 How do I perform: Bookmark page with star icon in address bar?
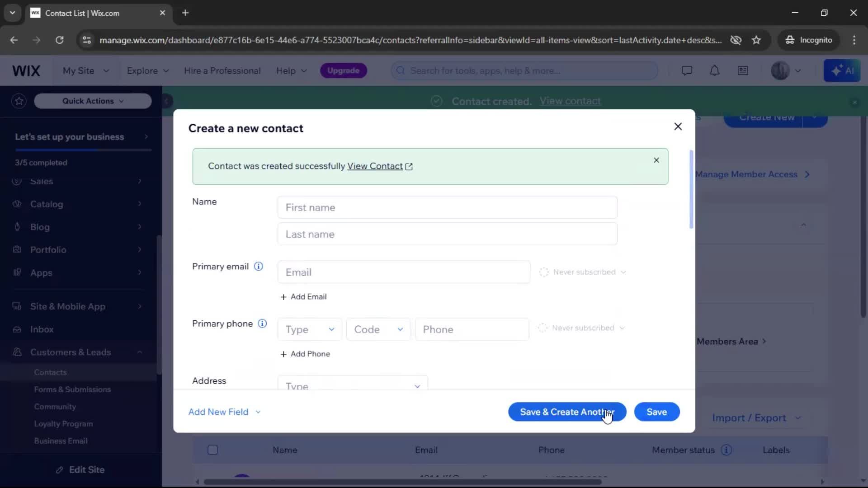point(756,40)
